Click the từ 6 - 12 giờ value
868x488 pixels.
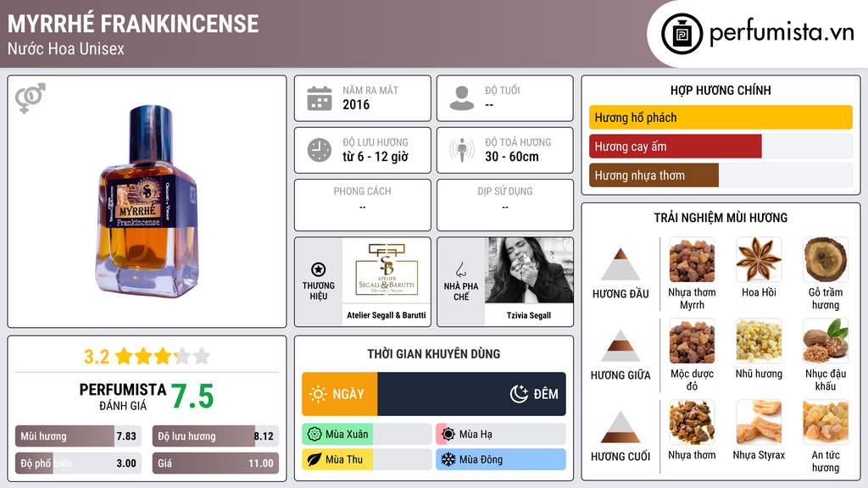(x=376, y=157)
